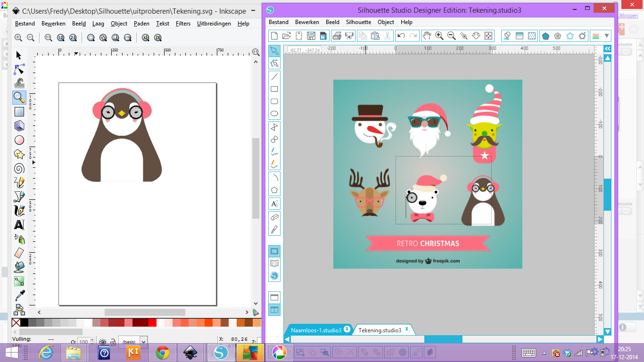Pick the bright red swatch in Inkscape palette
The image size is (644, 362).
pyautogui.click(x=152, y=323)
